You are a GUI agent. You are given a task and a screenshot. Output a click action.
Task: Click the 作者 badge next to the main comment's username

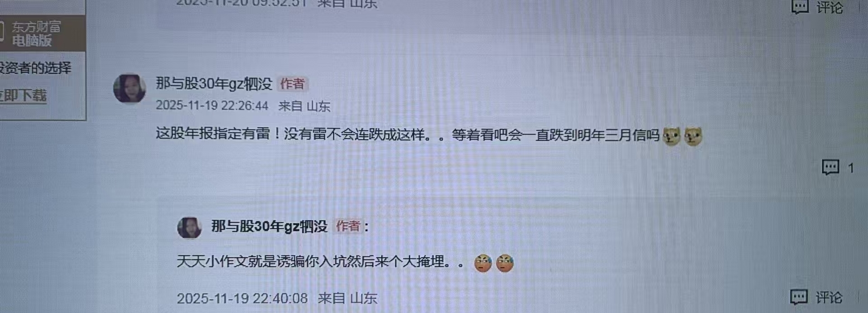coord(292,84)
